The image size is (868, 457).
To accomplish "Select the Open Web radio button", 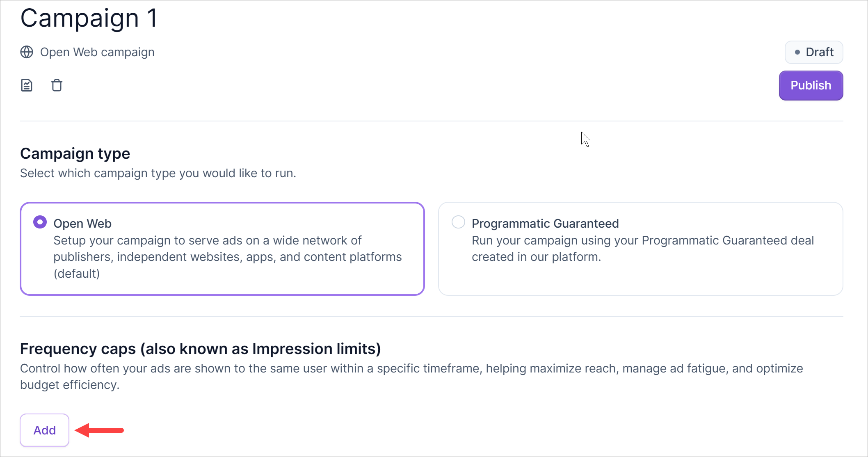I will (40, 222).
